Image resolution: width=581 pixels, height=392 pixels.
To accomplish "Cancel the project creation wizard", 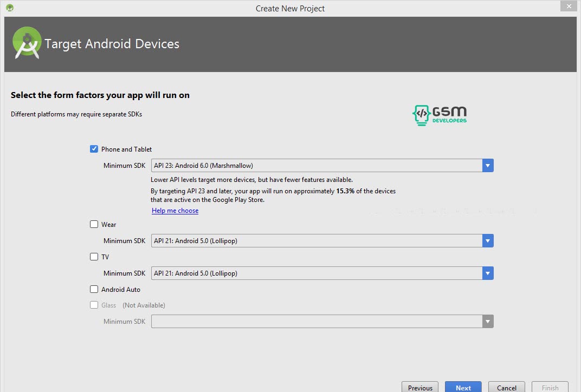I will click(x=507, y=387).
